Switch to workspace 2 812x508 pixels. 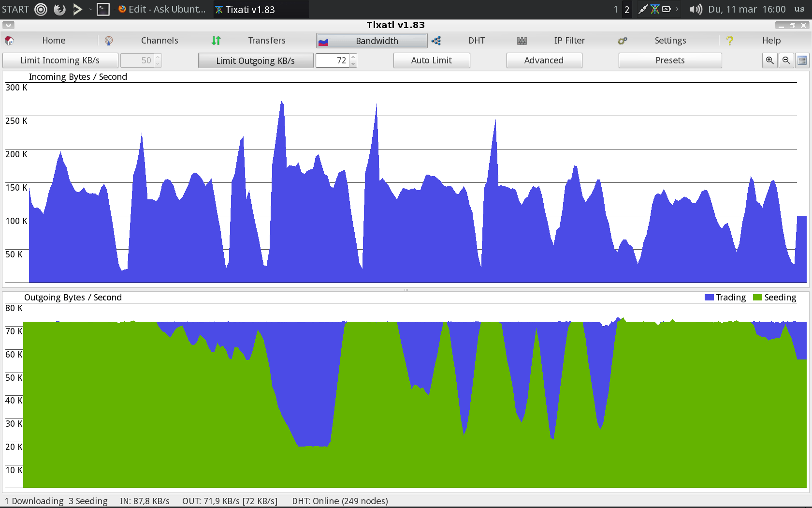627,9
